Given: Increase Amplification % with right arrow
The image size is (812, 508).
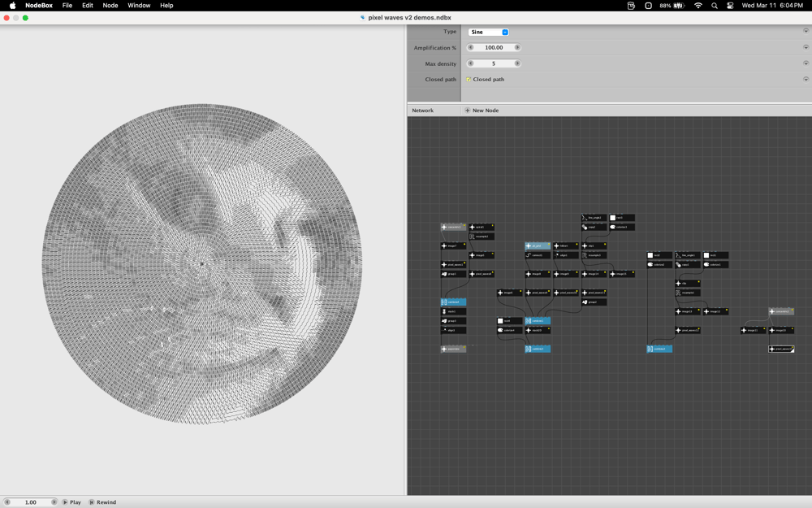Looking at the screenshot, I should pyautogui.click(x=516, y=47).
